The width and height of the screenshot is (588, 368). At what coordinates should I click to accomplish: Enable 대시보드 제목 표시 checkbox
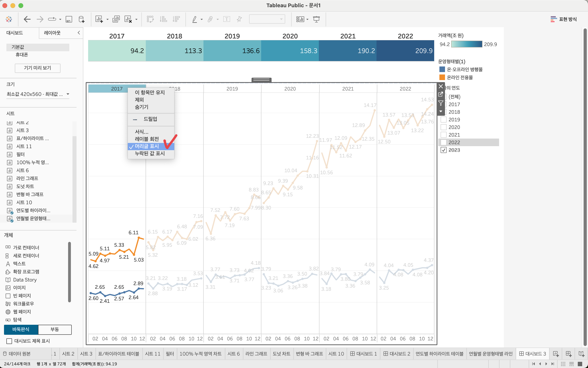pyautogui.click(x=9, y=341)
